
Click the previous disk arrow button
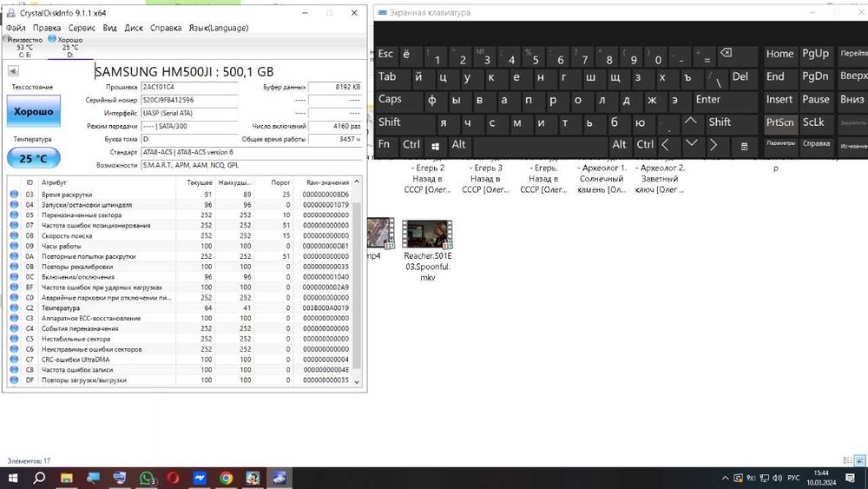(x=13, y=71)
